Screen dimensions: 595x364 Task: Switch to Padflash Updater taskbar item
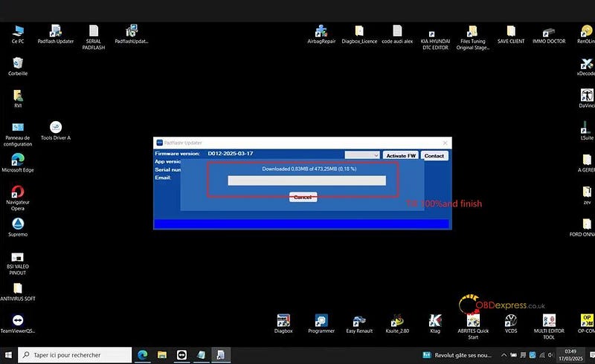pyautogui.click(x=221, y=355)
